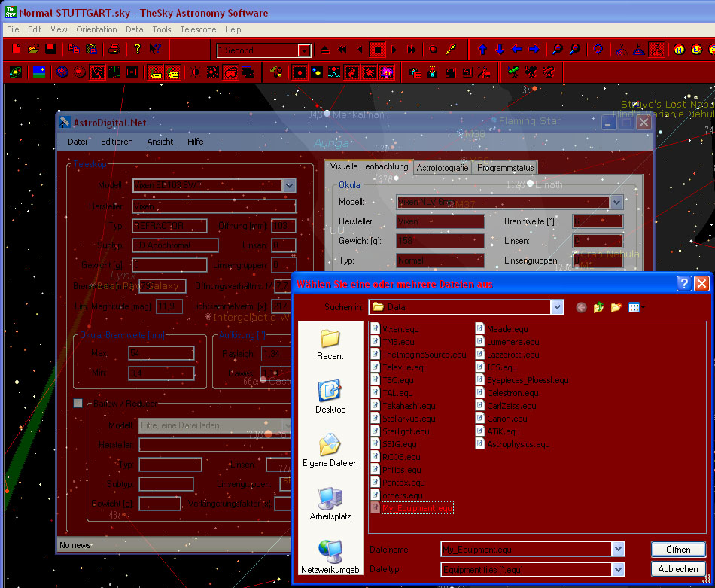Click the blue Move Down arrow icon

pyautogui.click(x=500, y=50)
